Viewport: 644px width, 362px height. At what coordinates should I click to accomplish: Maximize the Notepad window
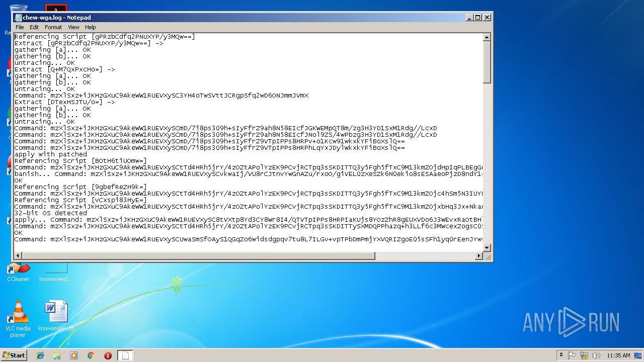pyautogui.click(x=478, y=18)
